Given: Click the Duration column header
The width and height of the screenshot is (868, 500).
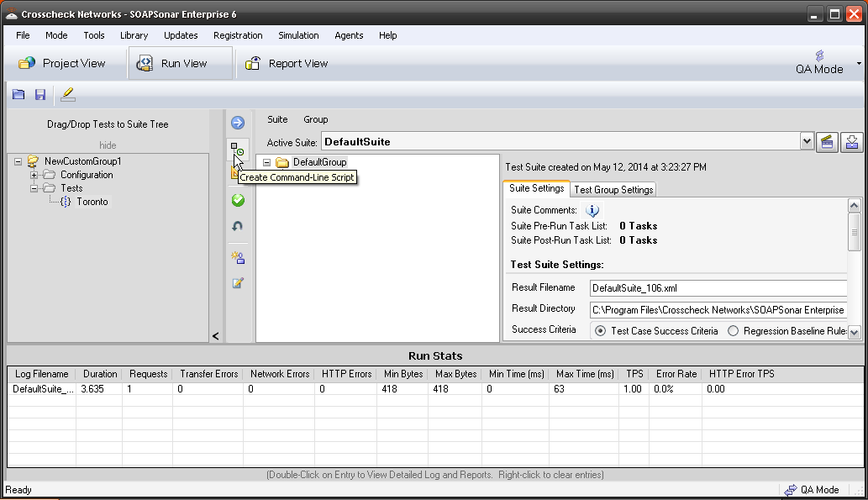Looking at the screenshot, I should 100,374.
